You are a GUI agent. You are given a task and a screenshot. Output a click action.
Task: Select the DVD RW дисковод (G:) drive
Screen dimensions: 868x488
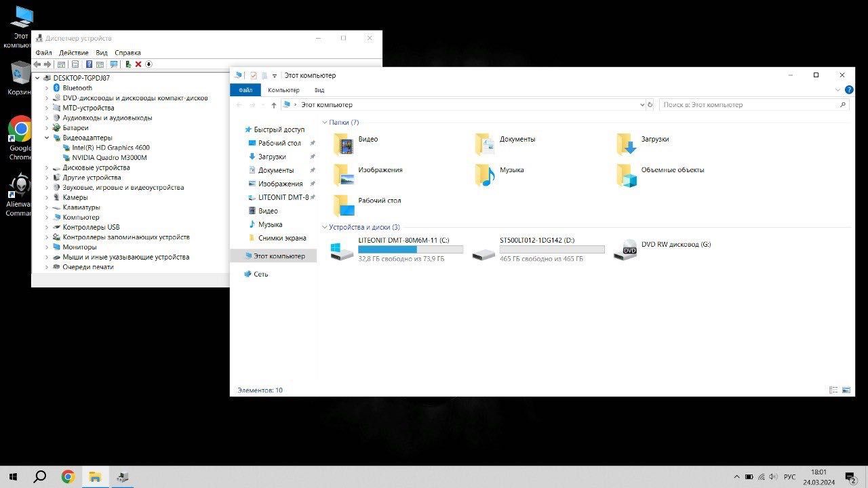663,249
